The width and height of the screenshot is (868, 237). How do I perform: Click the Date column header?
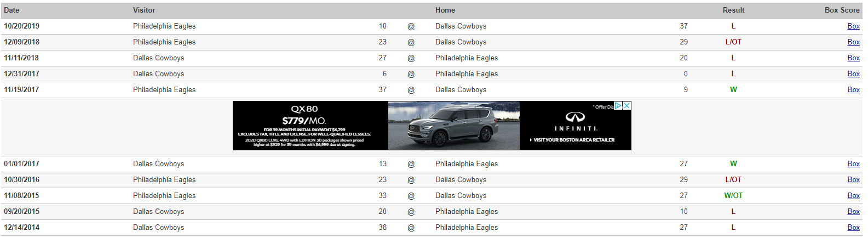(12, 10)
